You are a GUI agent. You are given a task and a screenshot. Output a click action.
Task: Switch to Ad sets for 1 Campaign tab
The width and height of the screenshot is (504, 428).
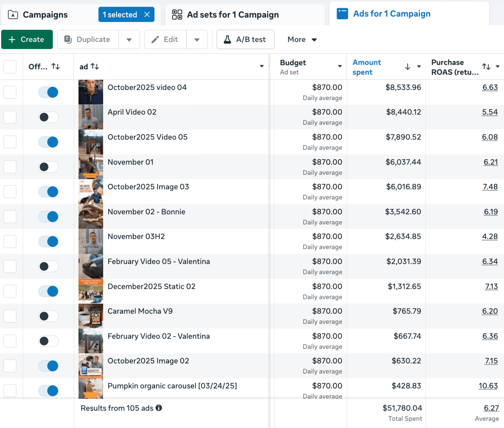pos(232,15)
